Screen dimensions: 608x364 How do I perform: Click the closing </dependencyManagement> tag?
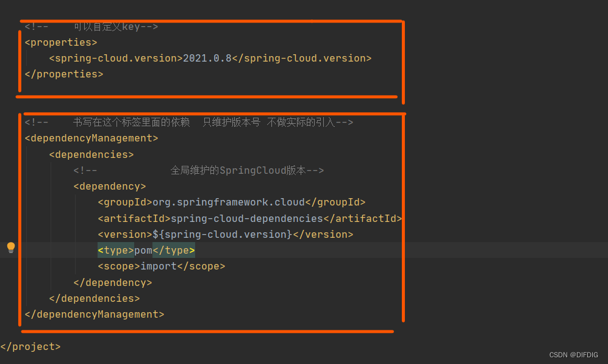click(x=95, y=315)
